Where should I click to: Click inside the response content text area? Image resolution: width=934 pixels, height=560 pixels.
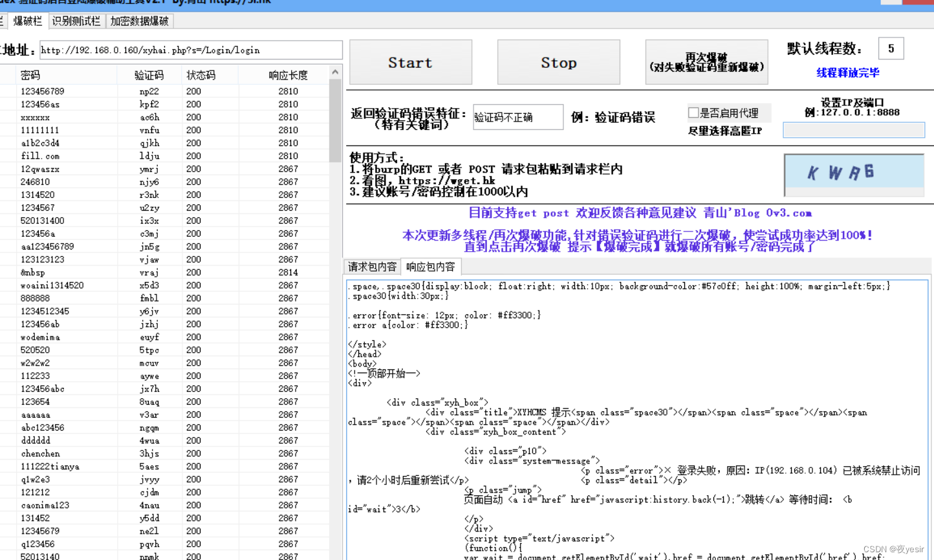(x=637, y=420)
